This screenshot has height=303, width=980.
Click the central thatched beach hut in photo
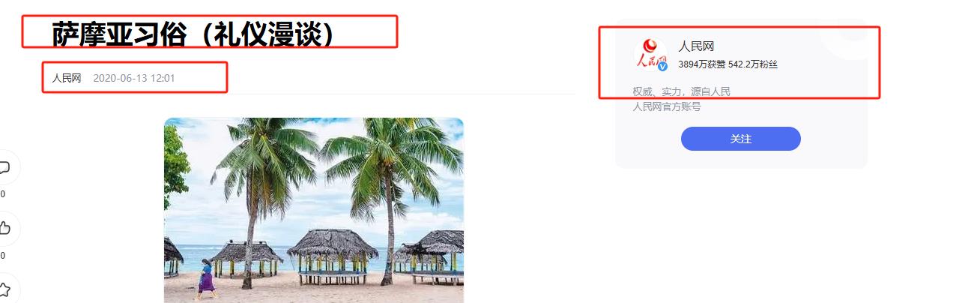click(x=332, y=256)
